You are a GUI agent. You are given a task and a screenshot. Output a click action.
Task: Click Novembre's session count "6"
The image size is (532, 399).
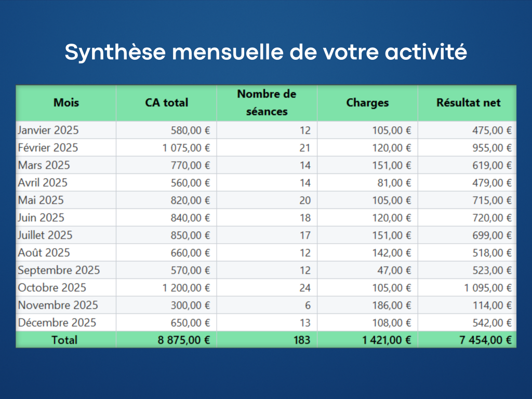(x=308, y=305)
